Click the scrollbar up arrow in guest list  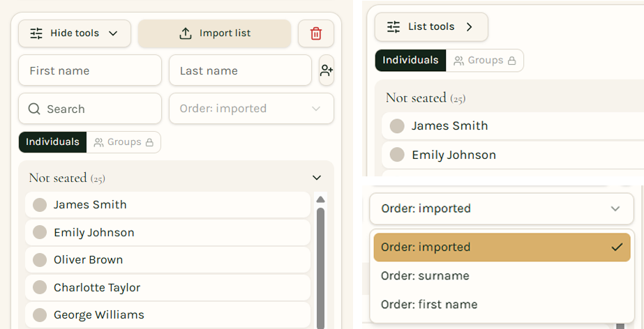pyautogui.click(x=321, y=199)
